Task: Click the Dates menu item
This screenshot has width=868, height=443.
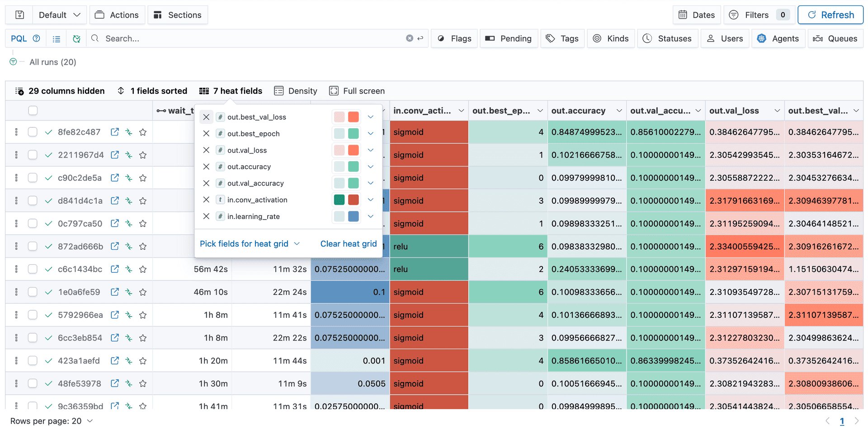Action: pos(697,14)
